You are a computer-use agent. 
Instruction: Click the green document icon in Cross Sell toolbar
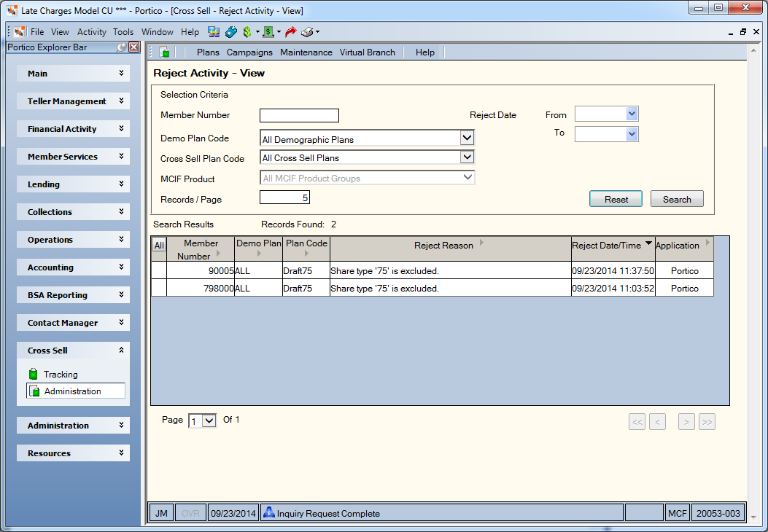pyautogui.click(x=165, y=52)
